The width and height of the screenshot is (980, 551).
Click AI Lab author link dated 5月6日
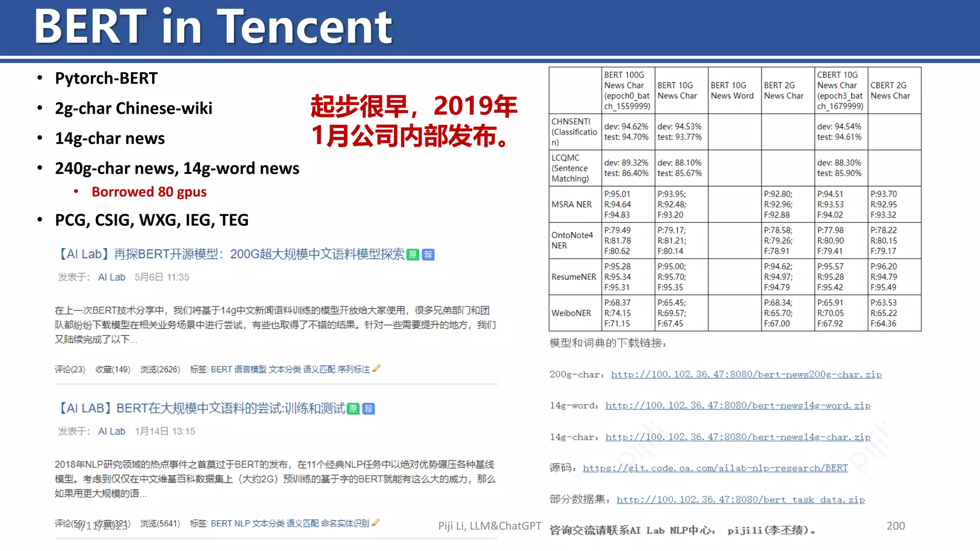pyautogui.click(x=111, y=277)
